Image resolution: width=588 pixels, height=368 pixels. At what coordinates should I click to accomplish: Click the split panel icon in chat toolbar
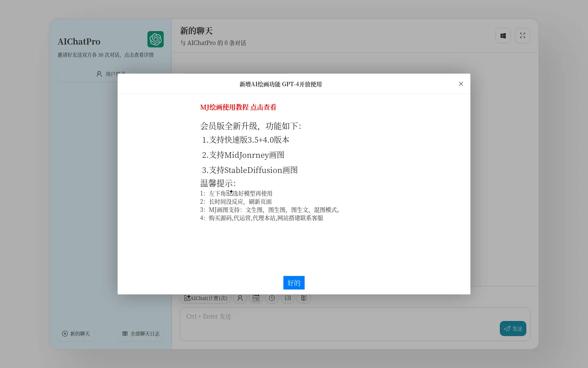pyautogui.click(x=304, y=298)
